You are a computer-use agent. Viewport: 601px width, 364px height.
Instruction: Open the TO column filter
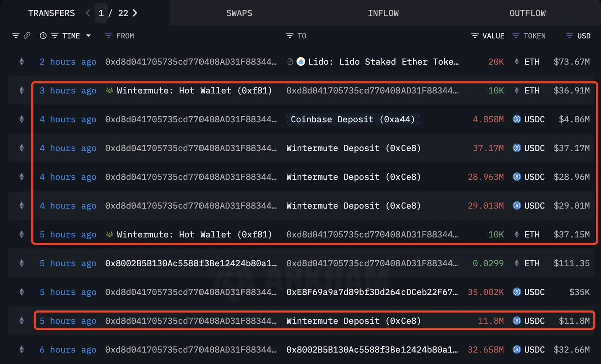289,36
